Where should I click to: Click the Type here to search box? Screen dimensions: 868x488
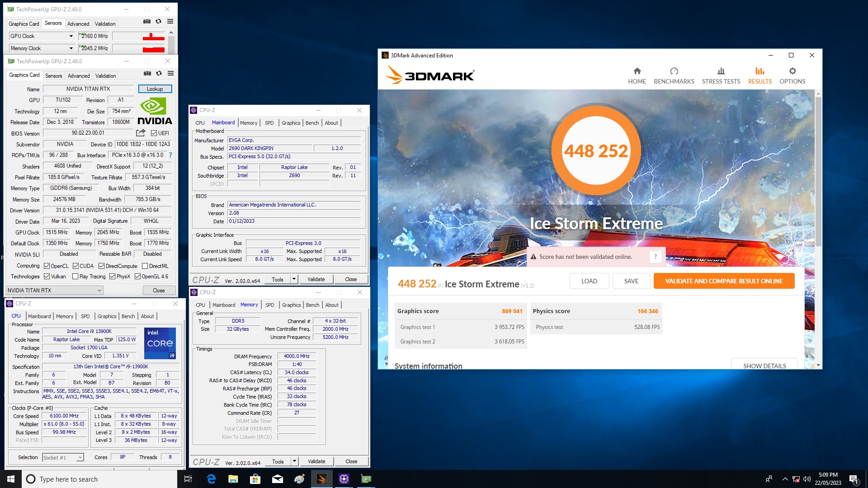pyautogui.click(x=99, y=479)
